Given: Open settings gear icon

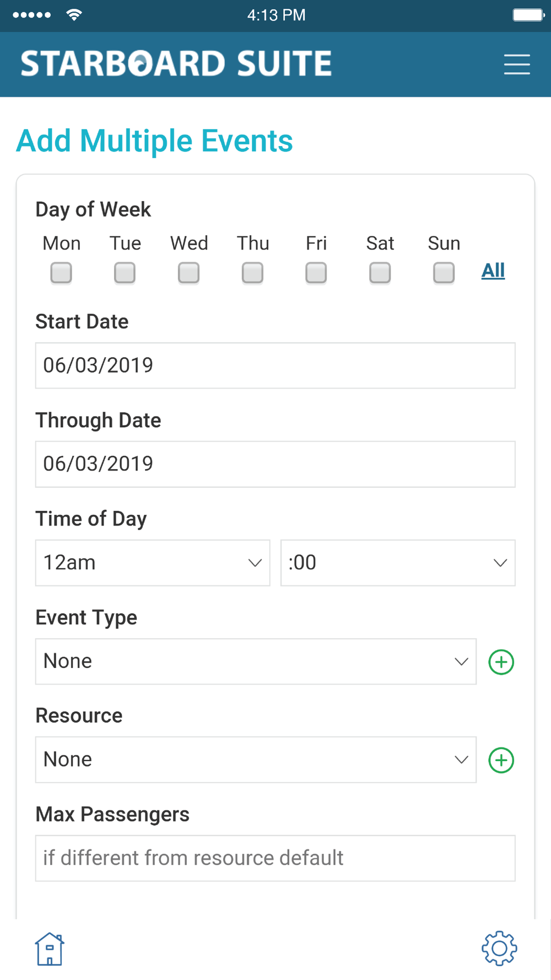Looking at the screenshot, I should 499,949.
